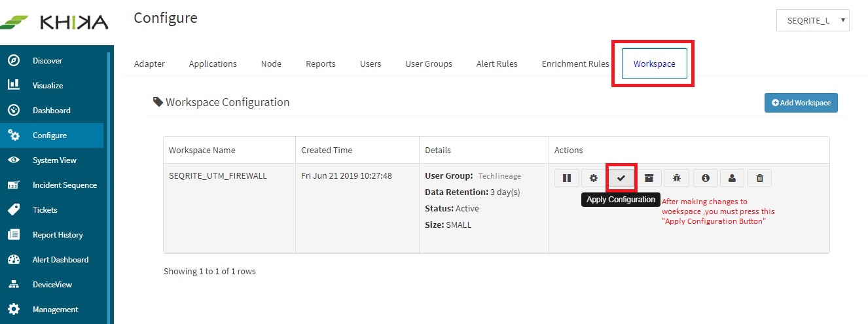Click the Visualize bar chart icon
Viewport: 868px width, 324px height.
(13, 85)
